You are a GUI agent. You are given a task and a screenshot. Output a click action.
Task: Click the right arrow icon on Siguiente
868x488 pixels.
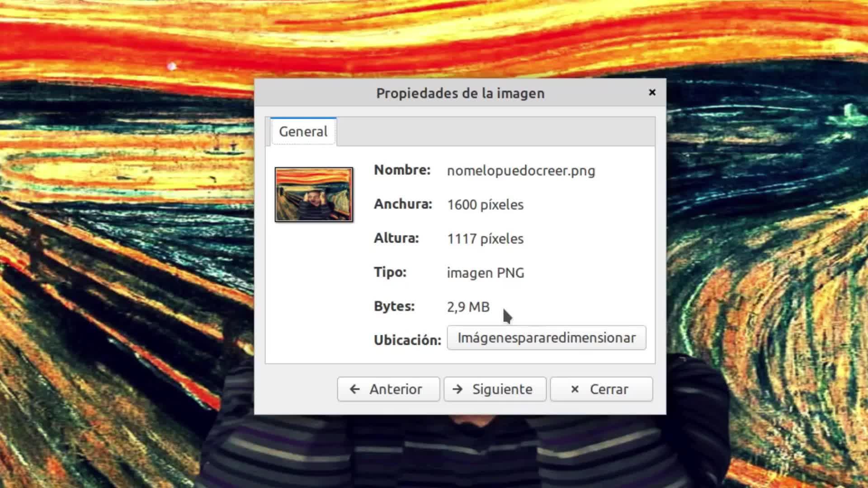click(x=458, y=389)
